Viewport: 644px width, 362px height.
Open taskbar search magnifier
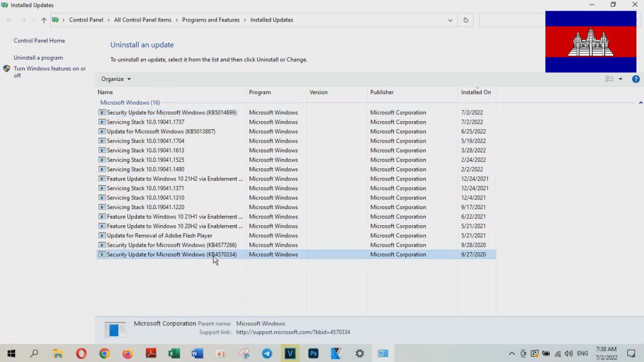tap(34, 353)
